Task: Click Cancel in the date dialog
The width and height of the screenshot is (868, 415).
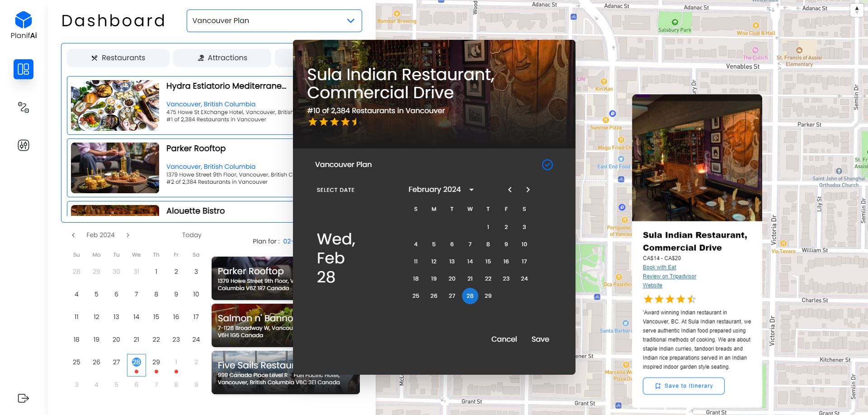Action: (504, 339)
